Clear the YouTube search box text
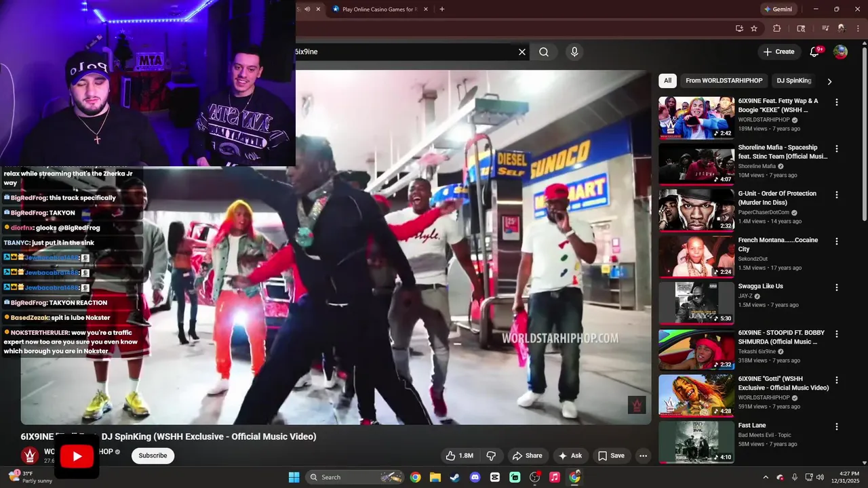Image resolution: width=868 pixels, height=488 pixels. click(522, 52)
